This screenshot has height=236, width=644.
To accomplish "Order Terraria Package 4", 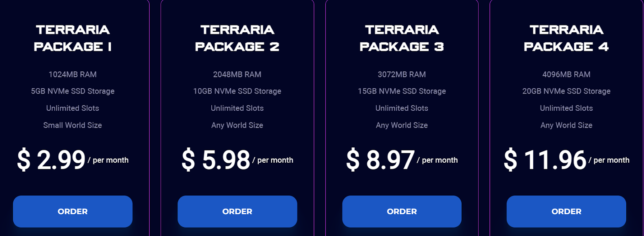I will [566, 211].
